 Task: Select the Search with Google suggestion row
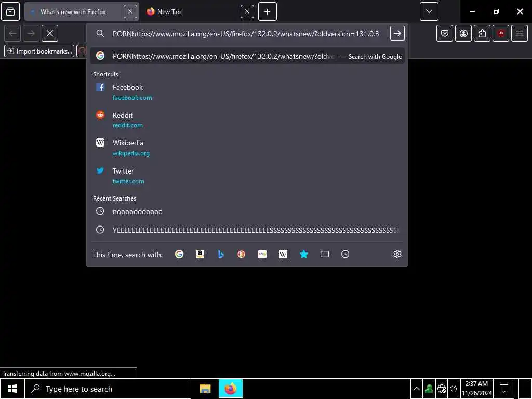[247, 56]
